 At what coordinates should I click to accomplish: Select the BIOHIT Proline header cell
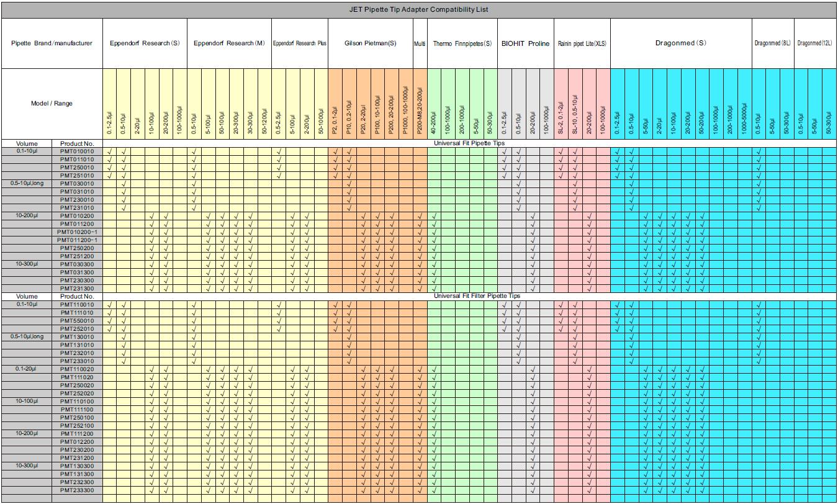coord(525,43)
